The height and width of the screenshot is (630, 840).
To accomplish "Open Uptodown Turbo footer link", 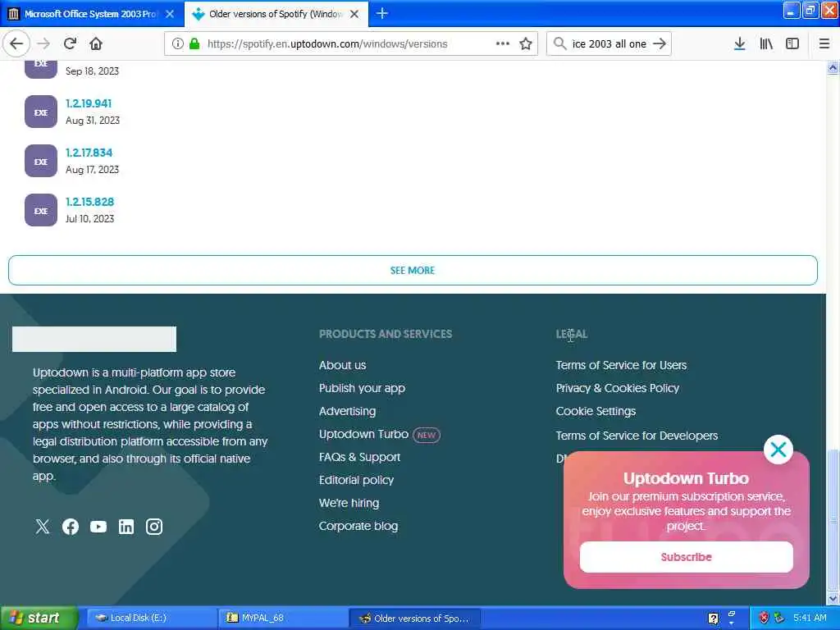I will pos(363,434).
